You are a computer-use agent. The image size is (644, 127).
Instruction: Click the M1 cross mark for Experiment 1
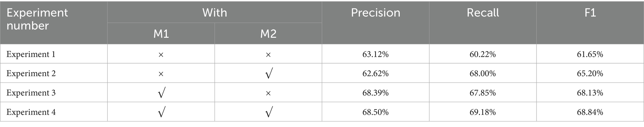point(161,55)
